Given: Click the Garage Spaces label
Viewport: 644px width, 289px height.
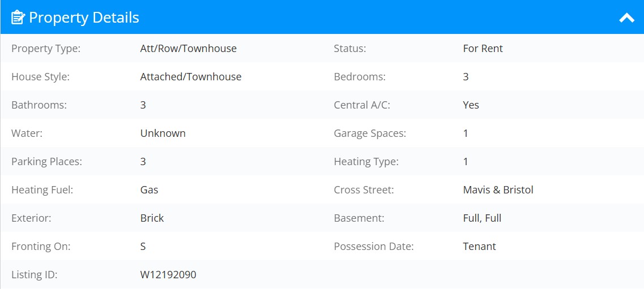Looking at the screenshot, I should [x=370, y=133].
